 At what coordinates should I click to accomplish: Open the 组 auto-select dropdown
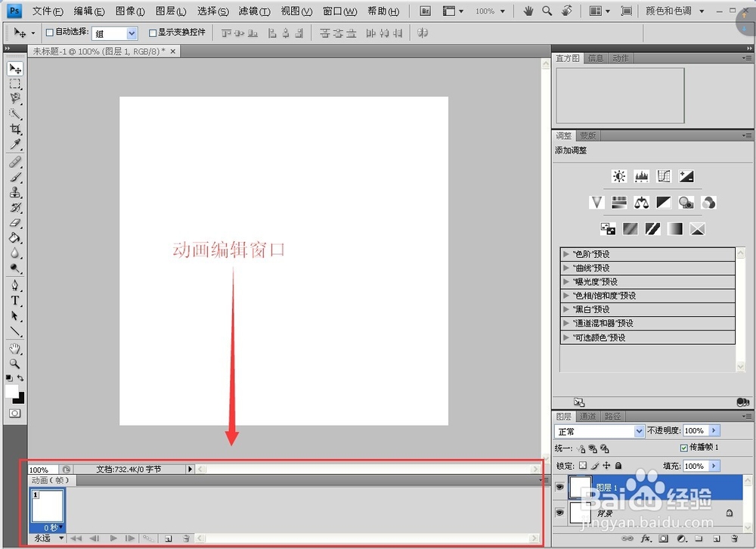click(132, 33)
